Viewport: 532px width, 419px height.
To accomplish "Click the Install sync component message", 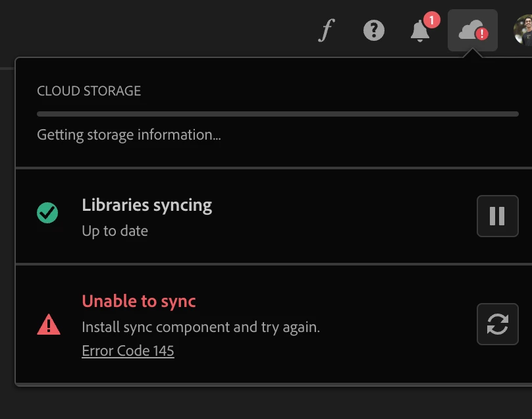I will (200, 327).
